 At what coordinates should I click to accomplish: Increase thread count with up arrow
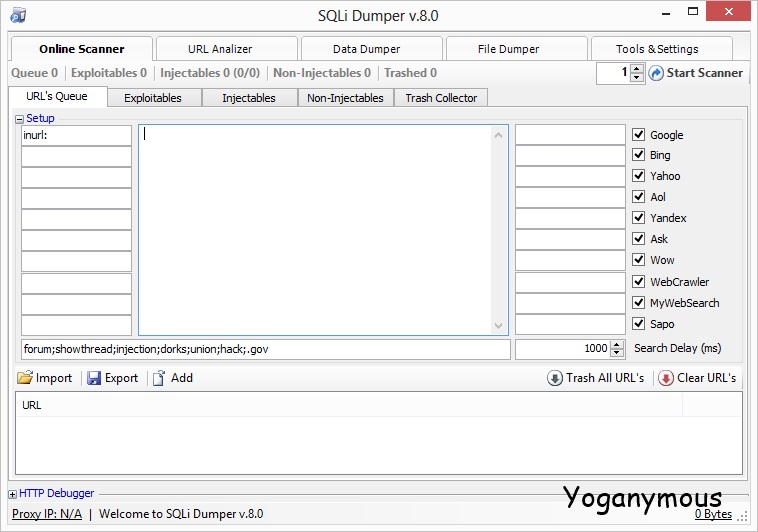click(637, 69)
